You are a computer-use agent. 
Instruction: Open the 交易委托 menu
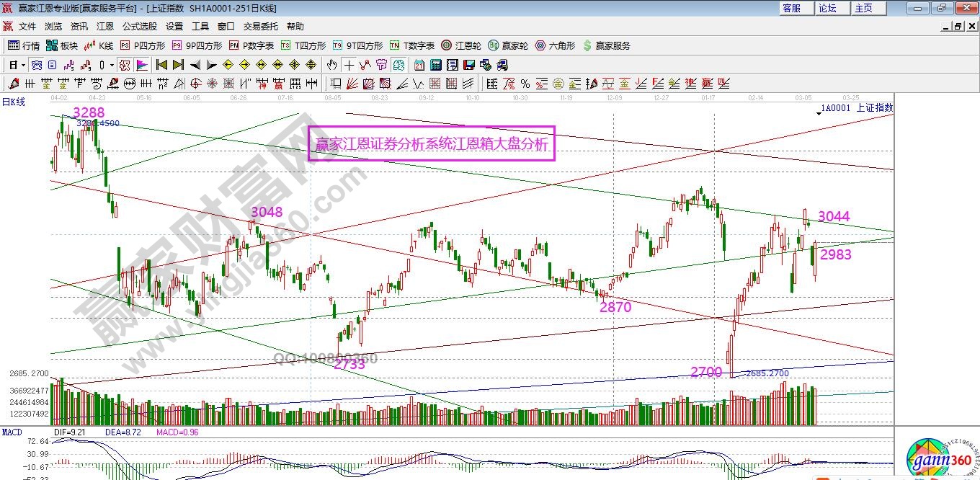click(x=260, y=26)
